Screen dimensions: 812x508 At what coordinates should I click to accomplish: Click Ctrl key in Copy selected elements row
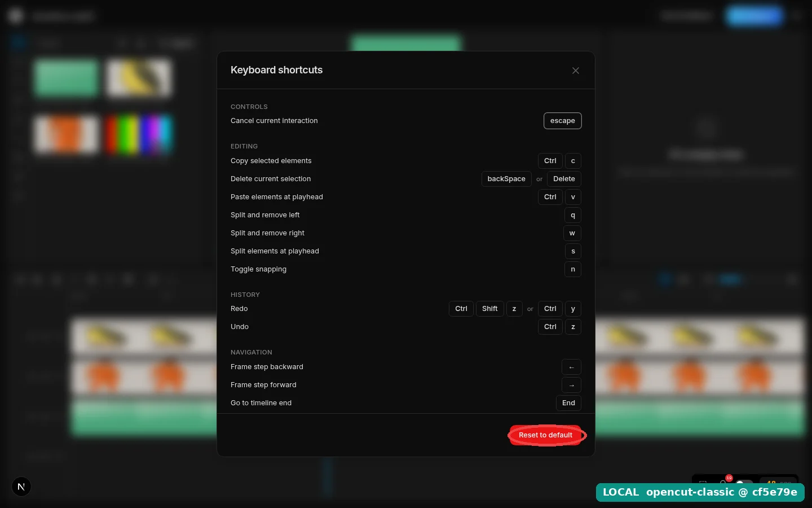(550, 161)
